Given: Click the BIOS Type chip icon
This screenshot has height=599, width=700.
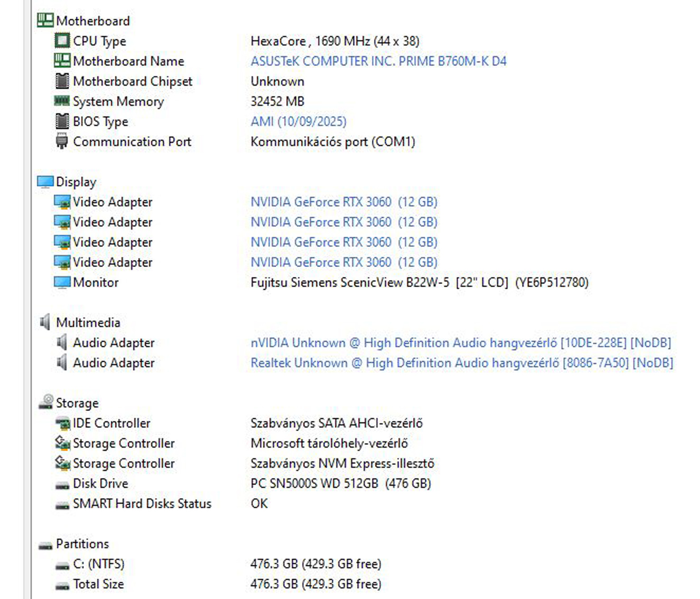Looking at the screenshot, I should point(62,121).
